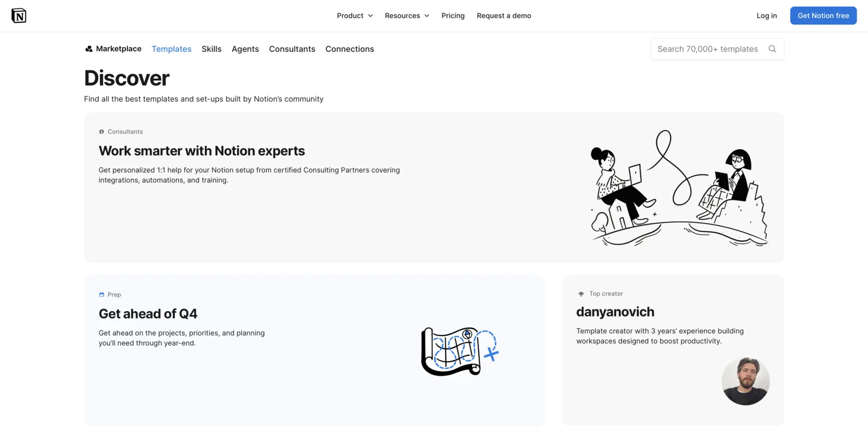
Task: Click the Find all the best templates subtitle
Action: point(204,99)
